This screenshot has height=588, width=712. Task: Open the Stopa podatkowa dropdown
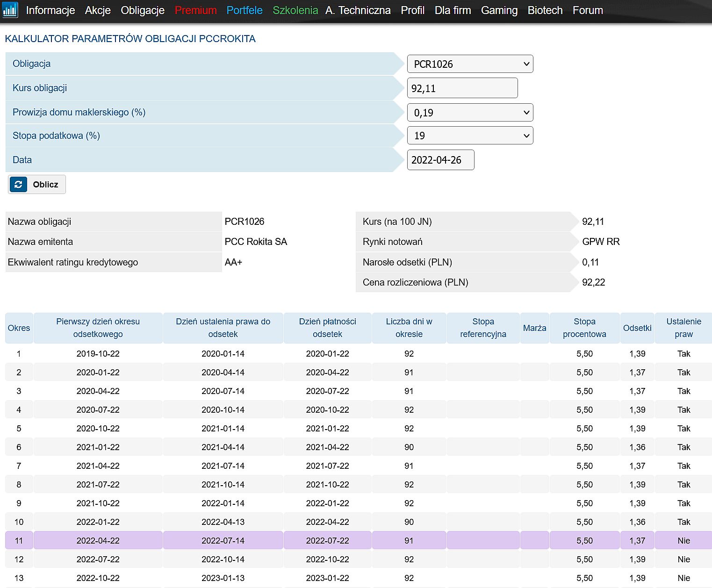point(470,136)
